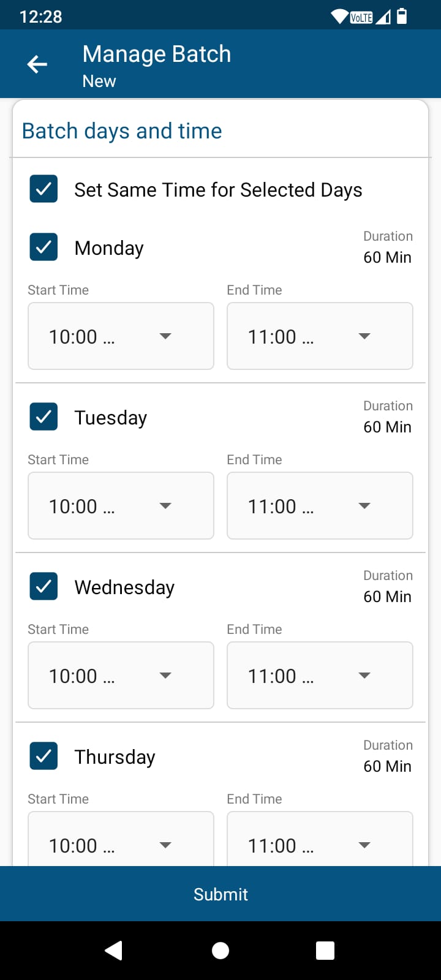Tap the cellular signal icon
The height and width of the screenshot is (980, 441).
point(383,17)
